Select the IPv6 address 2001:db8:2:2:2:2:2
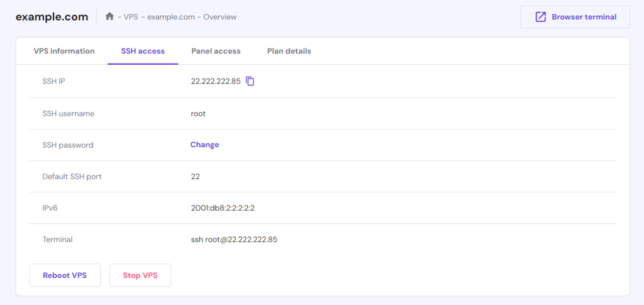This screenshot has width=644, height=305. click(x=223, y=208)
